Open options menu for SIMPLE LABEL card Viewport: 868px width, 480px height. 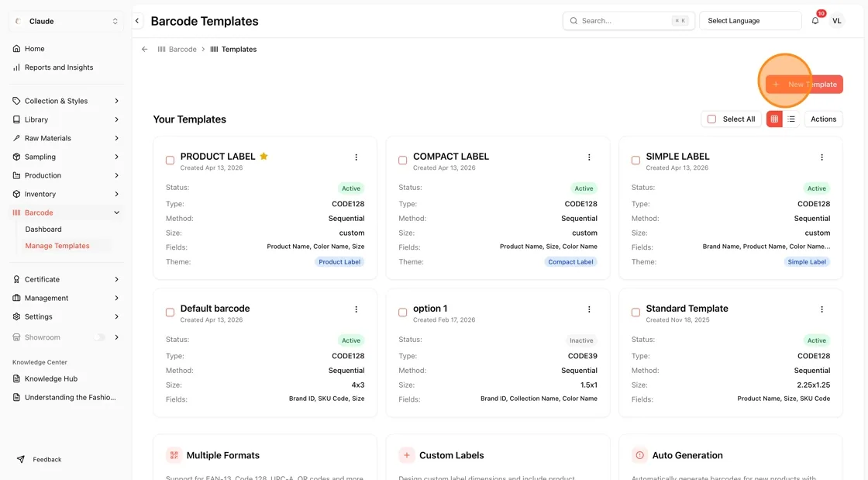point(821,157)
